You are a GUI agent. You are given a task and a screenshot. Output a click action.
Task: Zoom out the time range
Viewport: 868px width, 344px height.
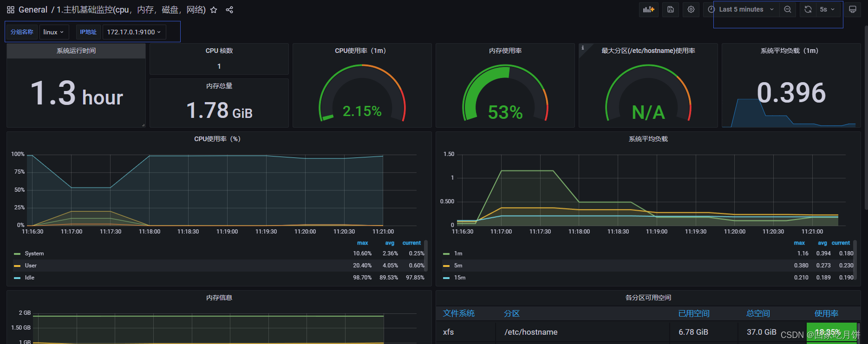coord(788,9)
